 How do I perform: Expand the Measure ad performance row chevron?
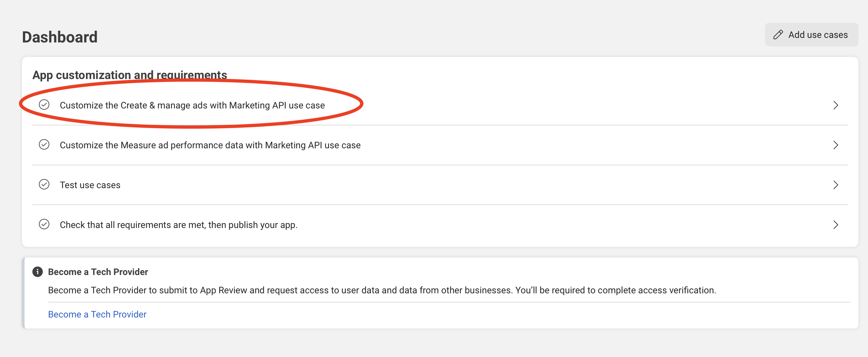[835, 145]
